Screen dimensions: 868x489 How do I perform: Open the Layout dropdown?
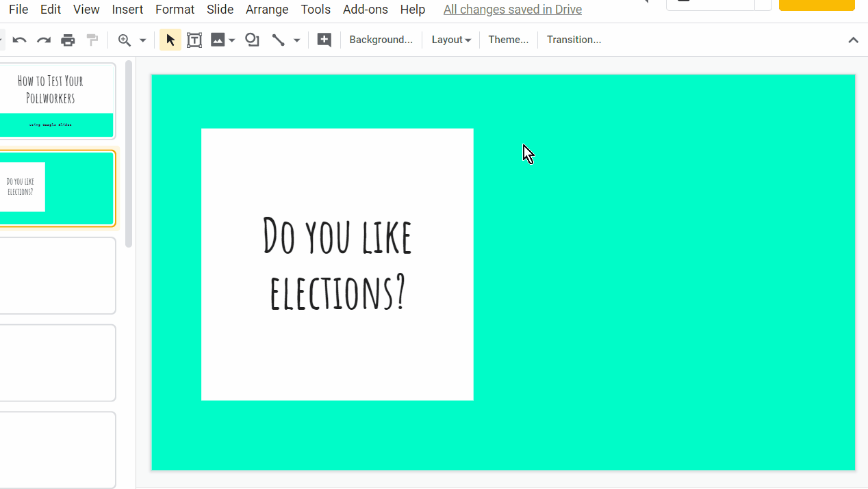(451, 40)
